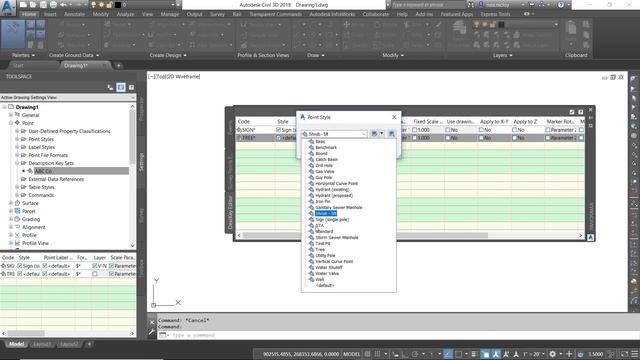Click the green check icon on panorama header
Viewport: 640px width, 360px height.
pyautogui.click(x=572, y=112)
